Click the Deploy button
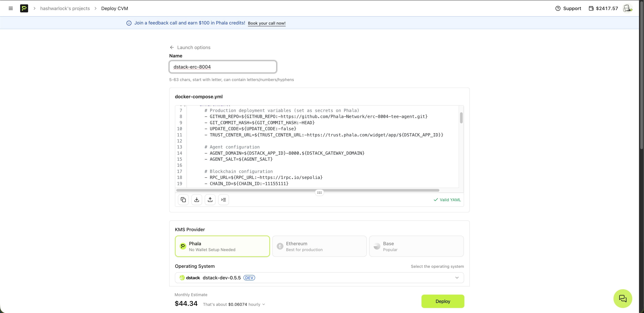 443,301
